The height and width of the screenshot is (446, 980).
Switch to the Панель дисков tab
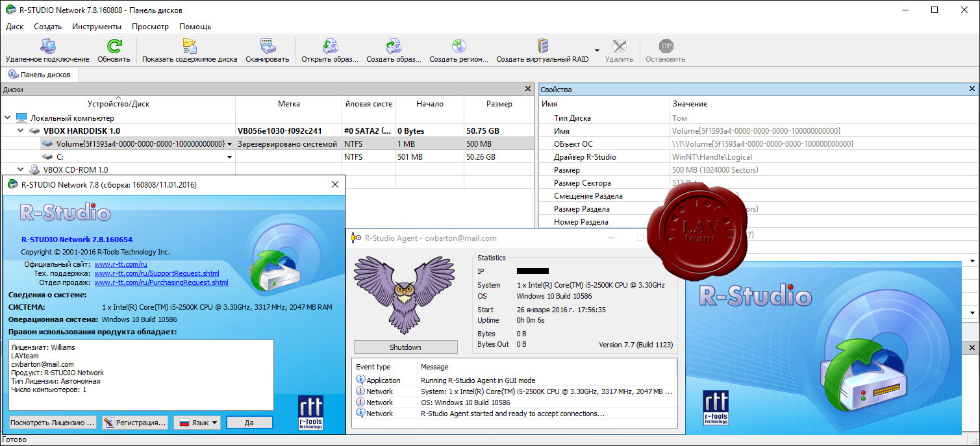40,75
